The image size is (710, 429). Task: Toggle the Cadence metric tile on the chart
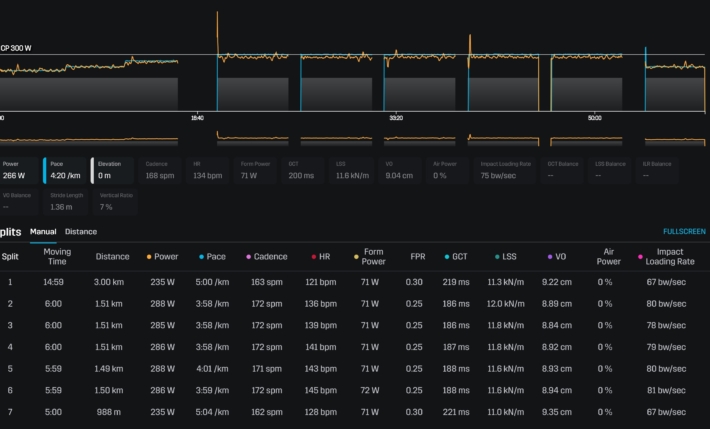point(162,170)
